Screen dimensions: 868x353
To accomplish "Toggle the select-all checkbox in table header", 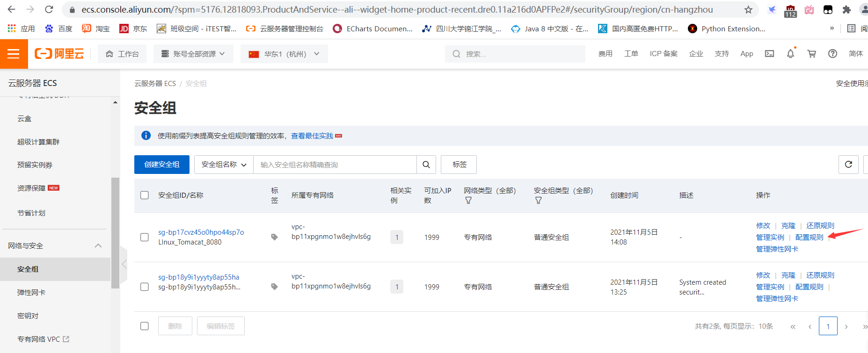I will click(145, 195).
